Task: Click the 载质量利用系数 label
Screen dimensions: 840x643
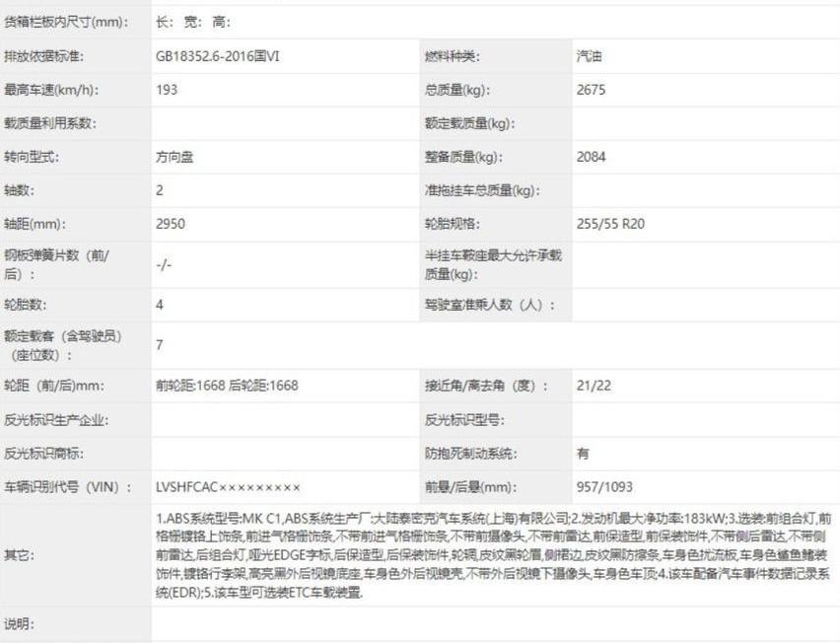Action: pyautogui.click(x=50, y=123)
